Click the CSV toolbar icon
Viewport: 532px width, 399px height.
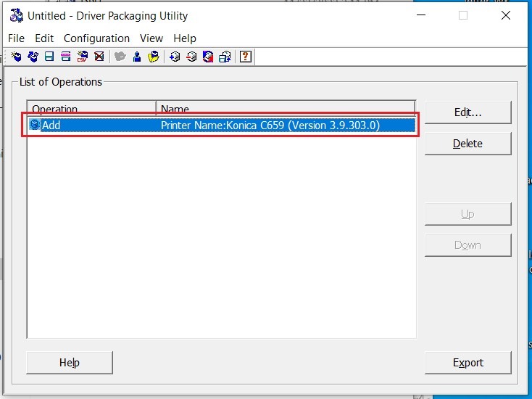[83, 57]
